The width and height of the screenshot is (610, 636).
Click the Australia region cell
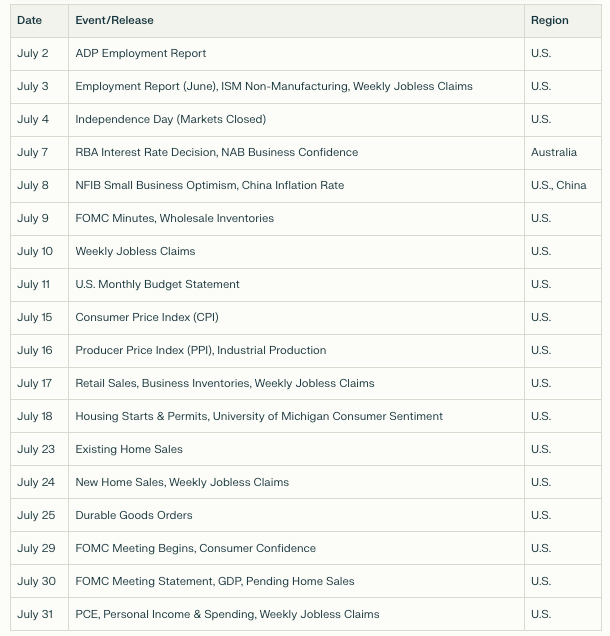coord(554,152)
